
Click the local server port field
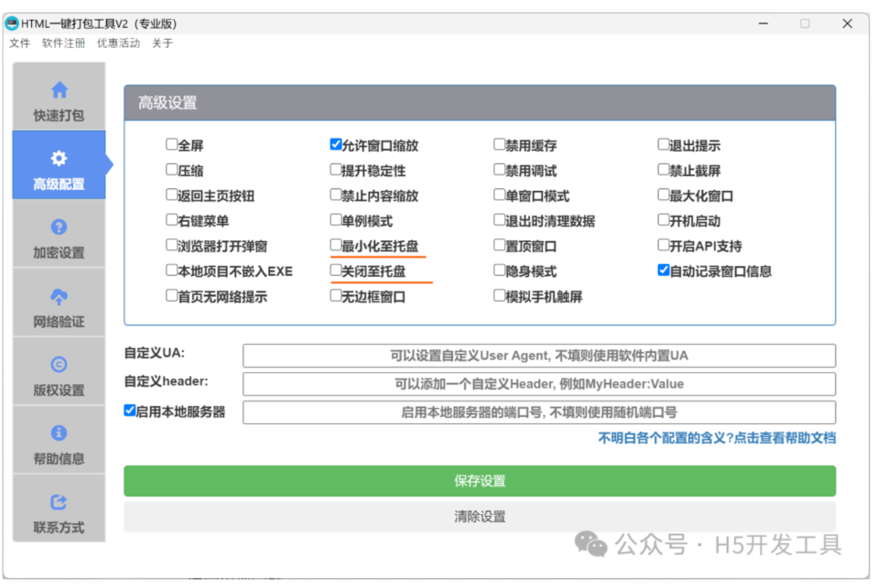[x=540, y=413]
